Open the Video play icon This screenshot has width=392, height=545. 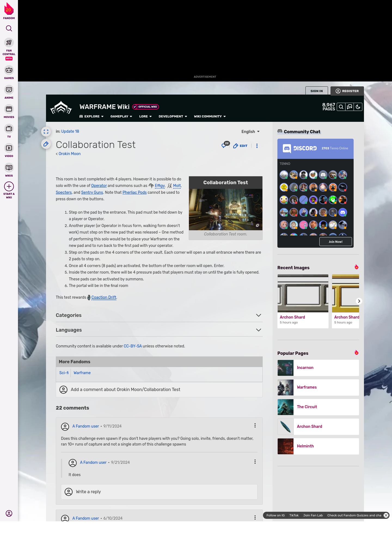[9, 148]
